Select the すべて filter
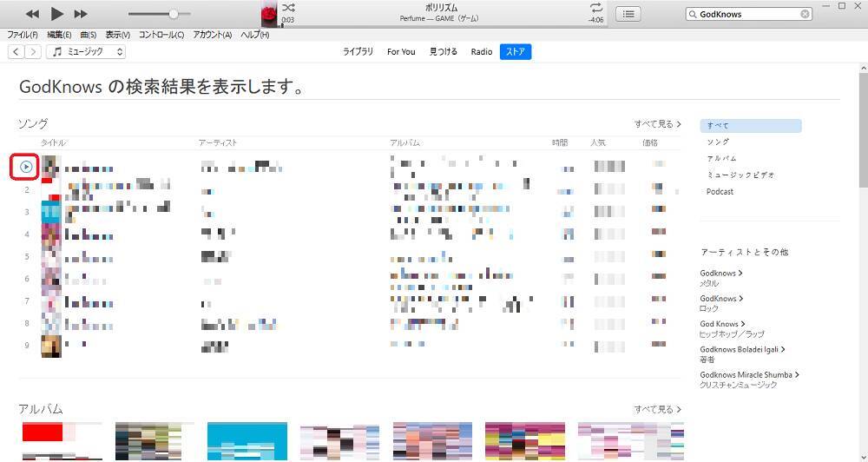The width and height of the screenshot is (868, 462). pyautogui.click(x=750, y=125)
